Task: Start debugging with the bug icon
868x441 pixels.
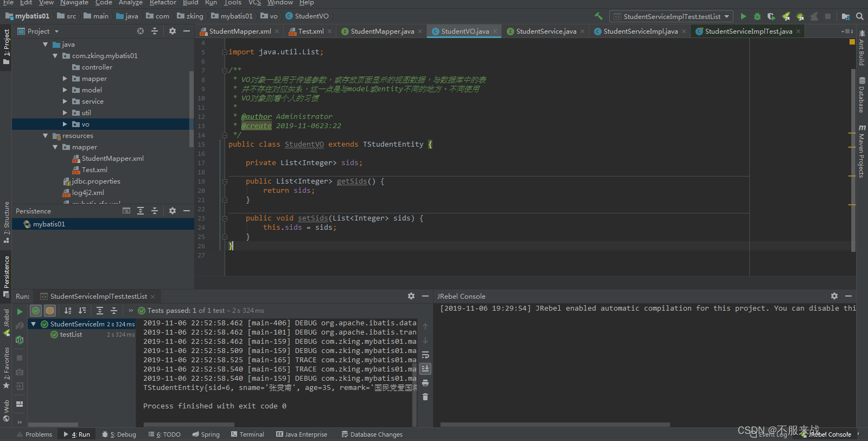Action: [757, 16]
